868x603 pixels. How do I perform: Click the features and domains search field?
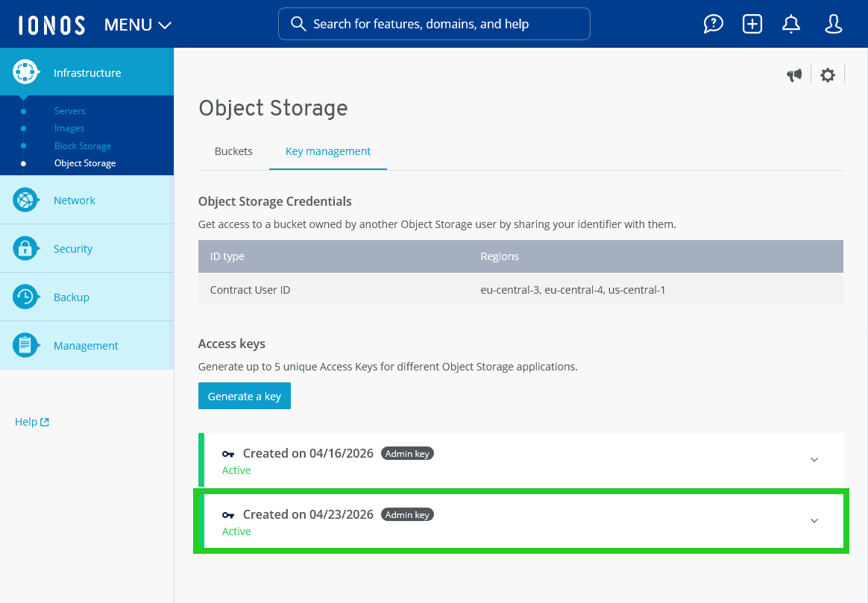[x=434, y=24]
